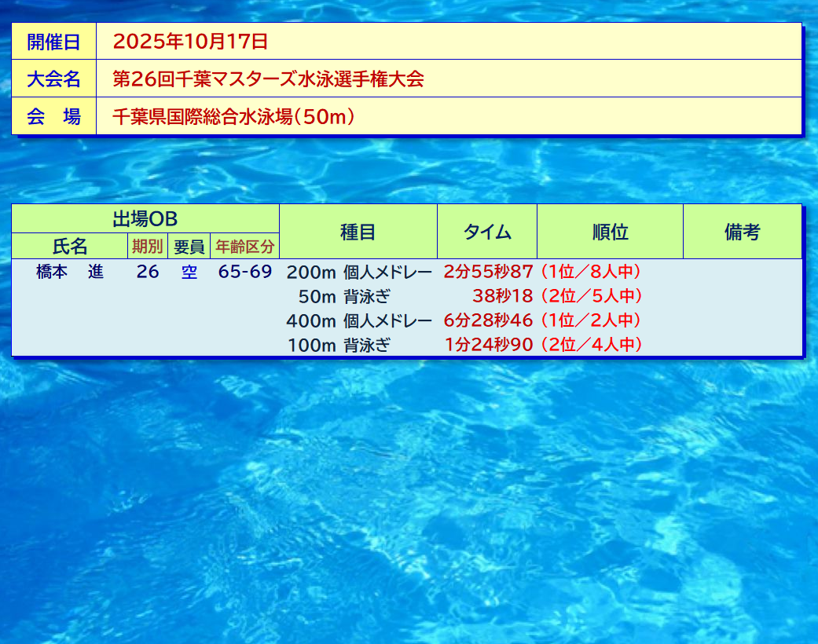The image size is (818, 644).
Task: Click the 年齢区分 column header
Action: click(x=245, y=247)
